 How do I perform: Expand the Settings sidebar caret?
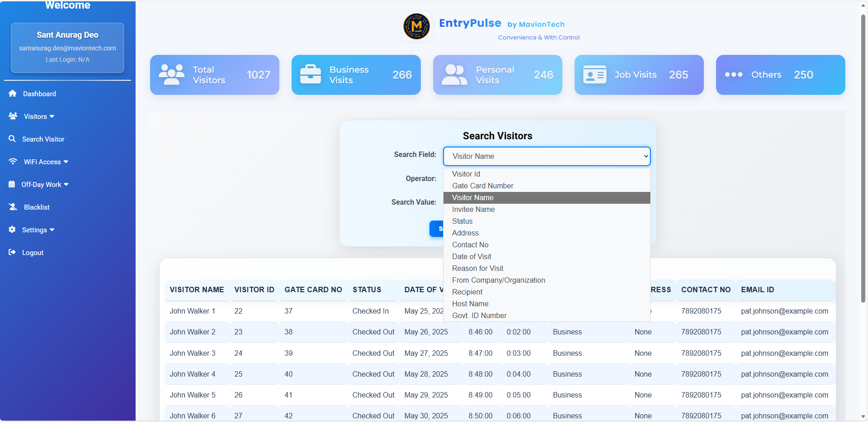point(52,230)
